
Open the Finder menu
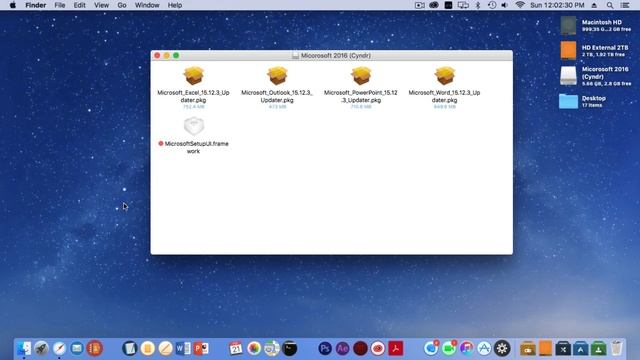pos(36,5)
